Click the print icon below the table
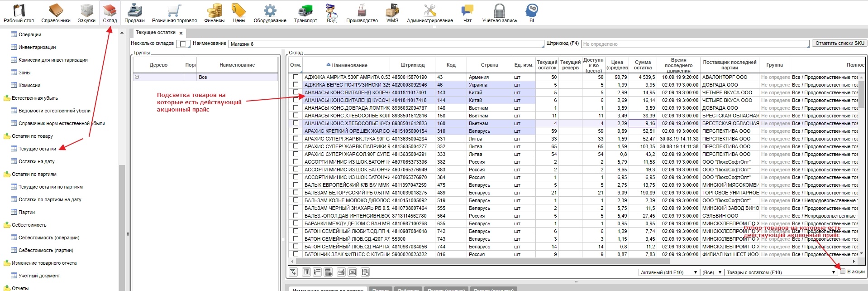The width and height of the screenshot is (868, 291). click(x=341, y=272)
